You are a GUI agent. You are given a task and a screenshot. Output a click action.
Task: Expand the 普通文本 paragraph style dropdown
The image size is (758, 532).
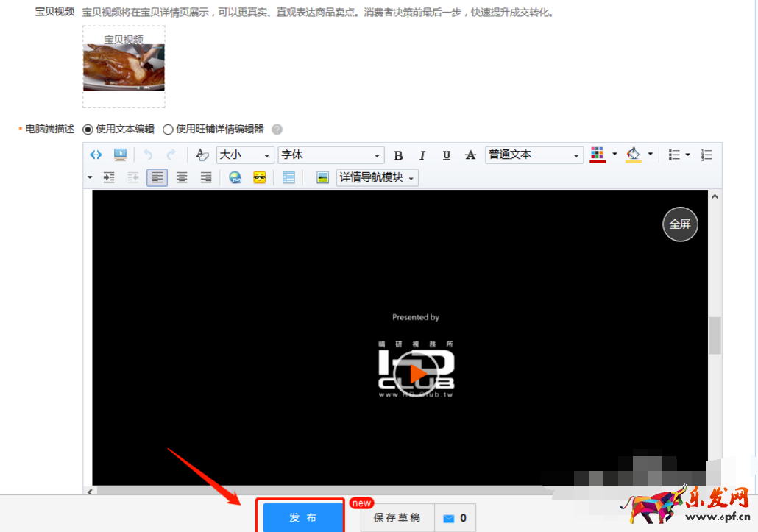pos(534,155)
